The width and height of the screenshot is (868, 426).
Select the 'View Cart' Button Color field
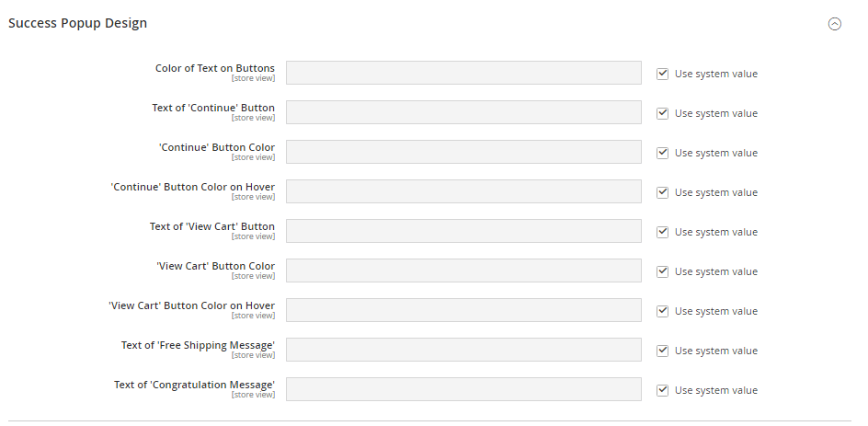(463, 271)
